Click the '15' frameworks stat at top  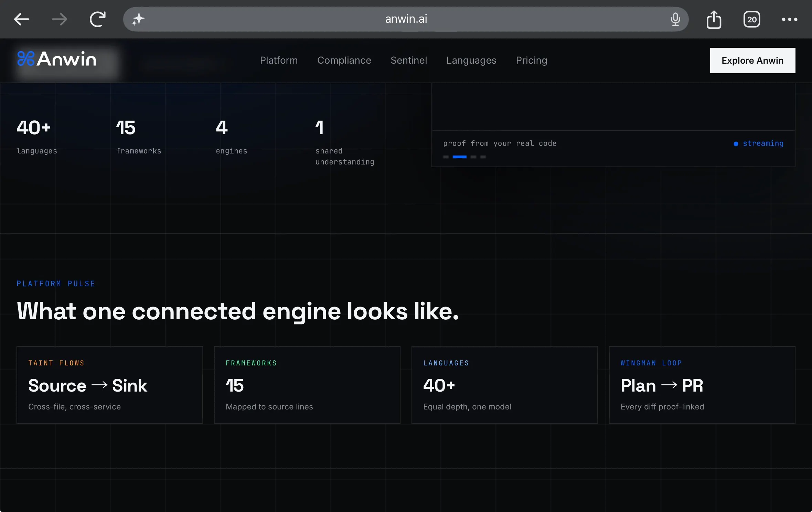(x=126, y=128)
